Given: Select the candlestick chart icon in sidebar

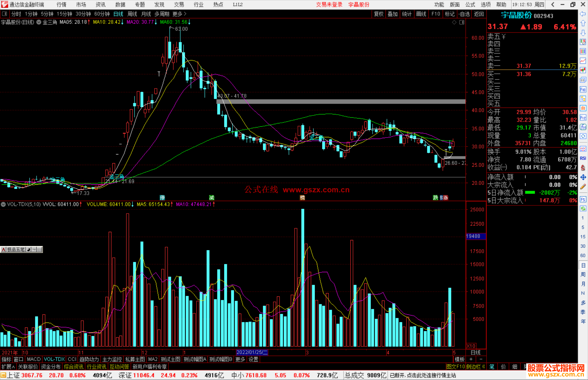Looking at the screenshot, I should [x=583, y=70].
